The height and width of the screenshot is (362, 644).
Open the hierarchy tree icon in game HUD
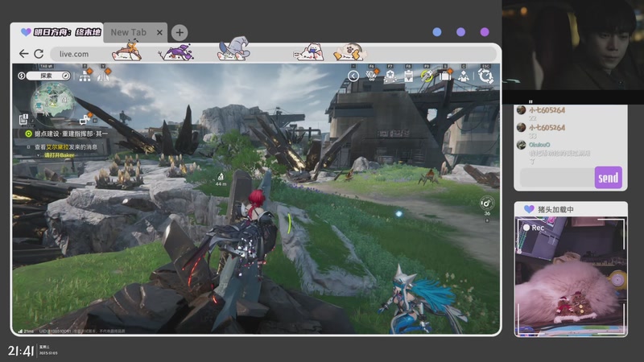[85, 76]
